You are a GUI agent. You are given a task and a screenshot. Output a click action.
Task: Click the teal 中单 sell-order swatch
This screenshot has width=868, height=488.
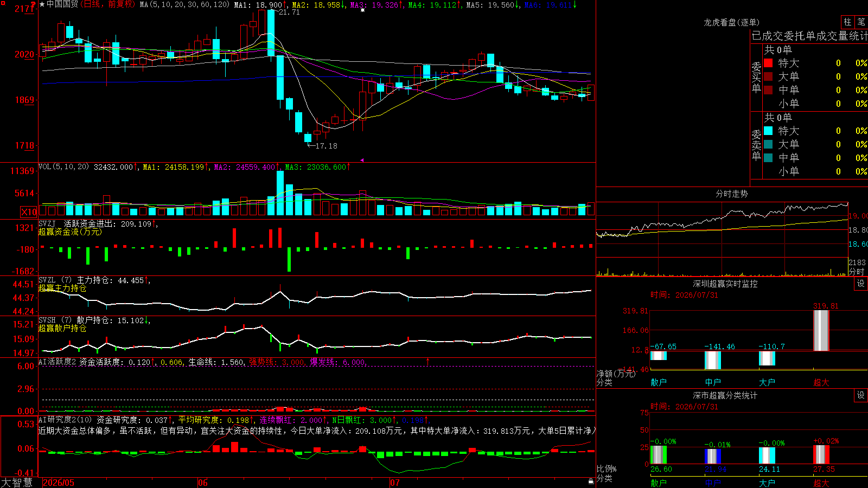(768, 157)
